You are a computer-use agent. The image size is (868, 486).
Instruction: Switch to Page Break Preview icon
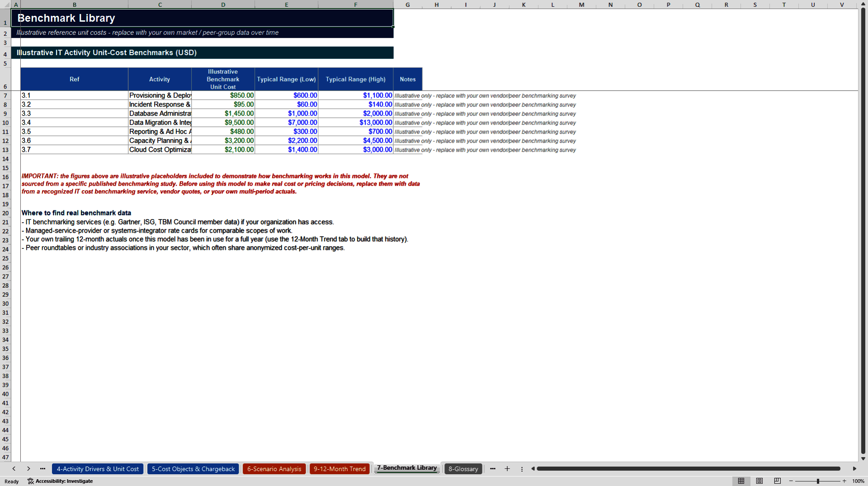778,481
